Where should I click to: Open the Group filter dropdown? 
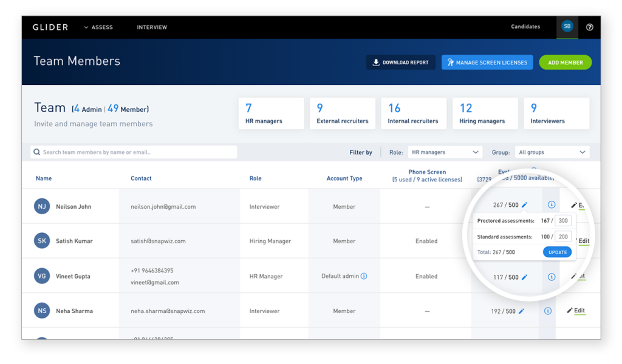coord(552,152)
